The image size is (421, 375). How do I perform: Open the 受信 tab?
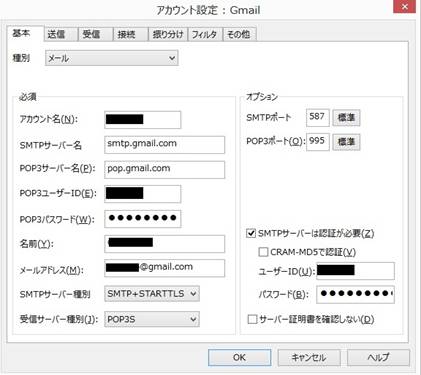95,34
